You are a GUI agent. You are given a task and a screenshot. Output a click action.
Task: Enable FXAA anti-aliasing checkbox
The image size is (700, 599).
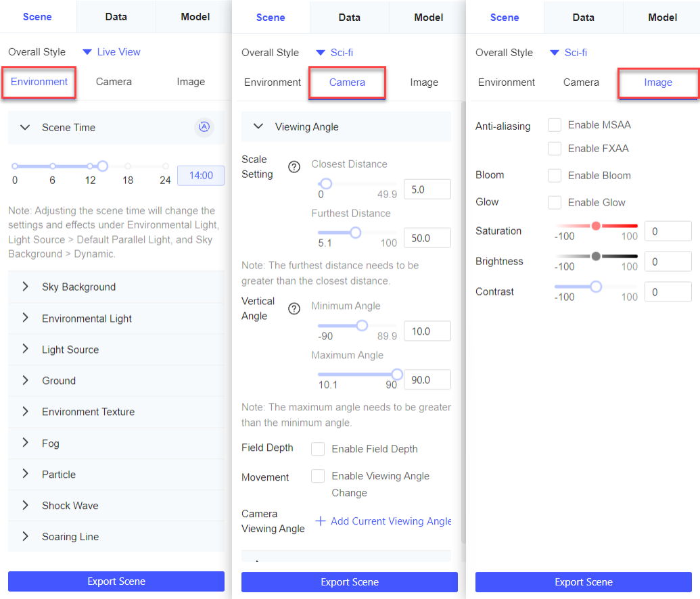555,148
